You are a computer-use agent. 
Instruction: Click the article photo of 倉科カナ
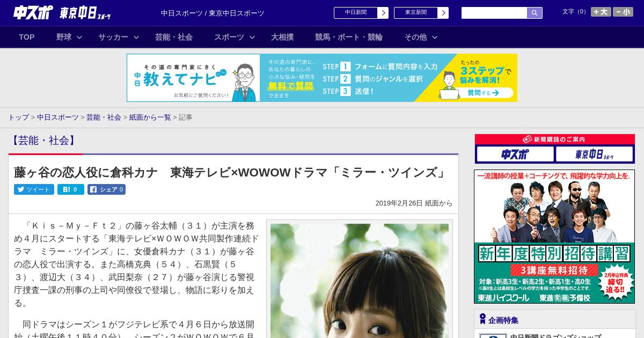(x=360, y=281)
